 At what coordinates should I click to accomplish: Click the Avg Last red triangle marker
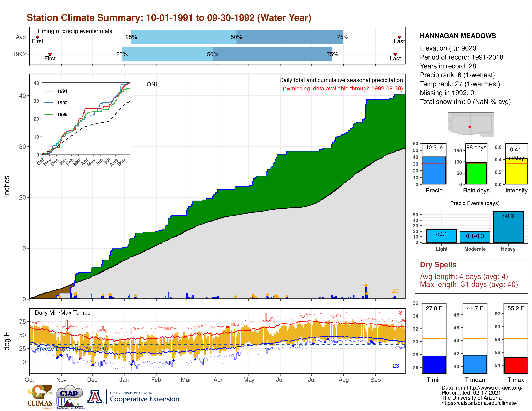399,37
